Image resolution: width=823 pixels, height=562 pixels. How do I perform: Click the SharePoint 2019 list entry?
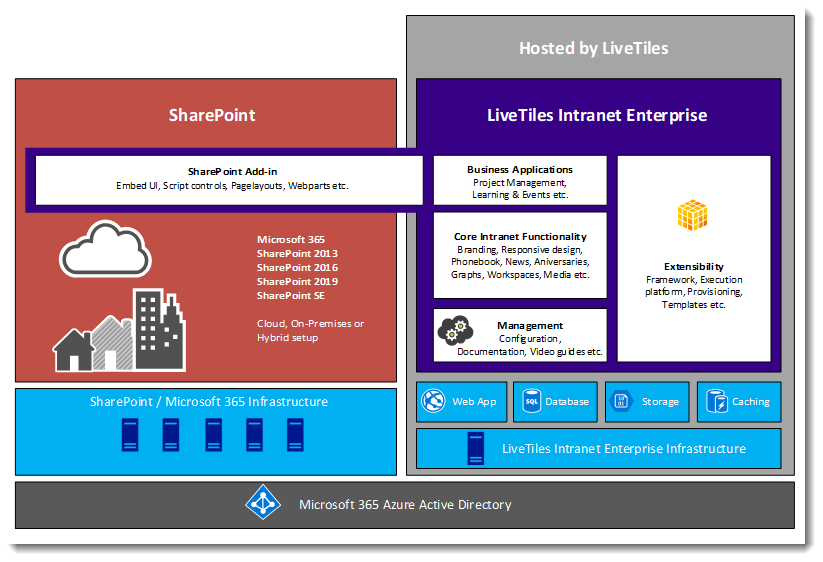point(297,282)
